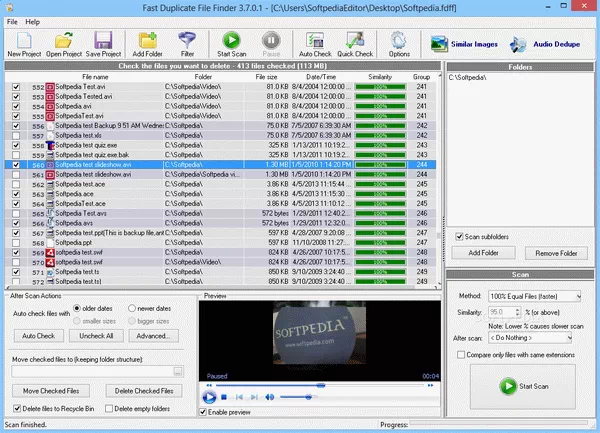The width and height of the screenshot is (600, 433).
Task: Start Scan from the top toolbar
Action: point(232,44)
